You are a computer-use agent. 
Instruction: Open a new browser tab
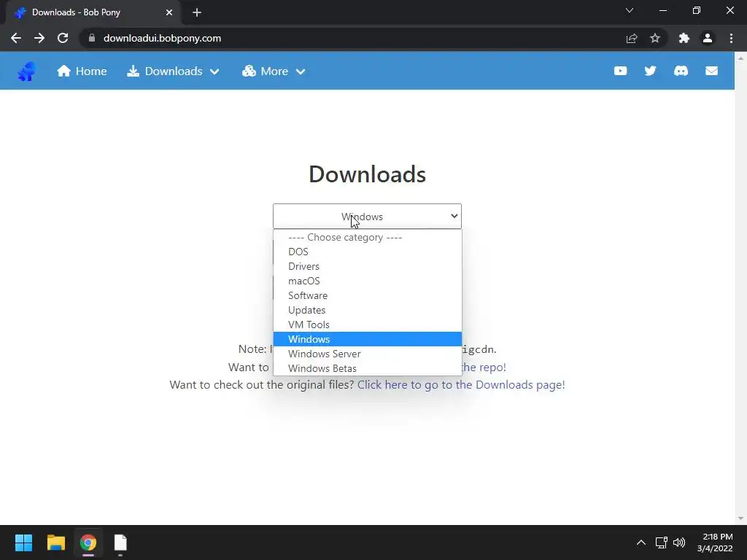tap(197, 12)
